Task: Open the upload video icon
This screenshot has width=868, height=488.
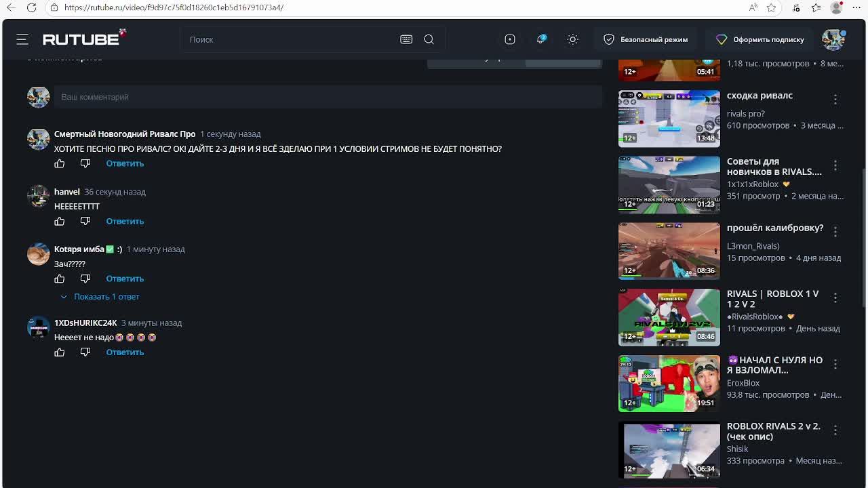Action: tap(510, 39)
